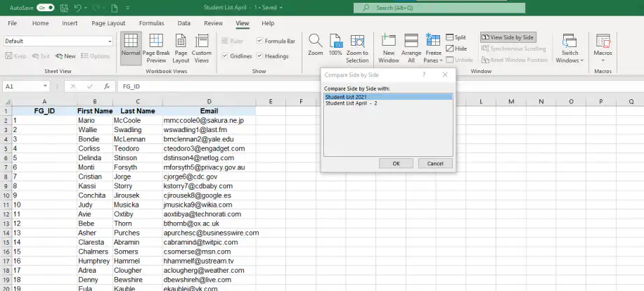The height and width of the screenshot is (291, 644).
Task: Click Cancel in Compare Side by Side
Action: [435, 163]
